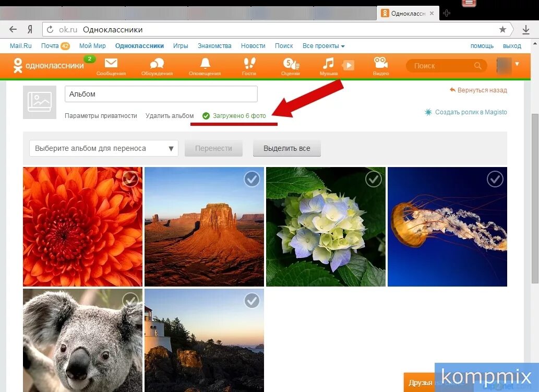This screenshot has width=539, height=392.
Task: Click the music play button icon
Action: click(x=348, y=65)
